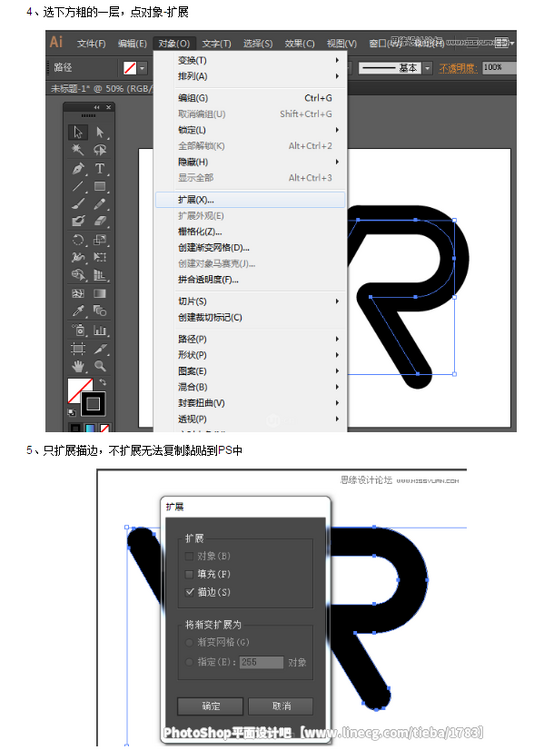Choose 编组(G) from the menu

(250, 98)
